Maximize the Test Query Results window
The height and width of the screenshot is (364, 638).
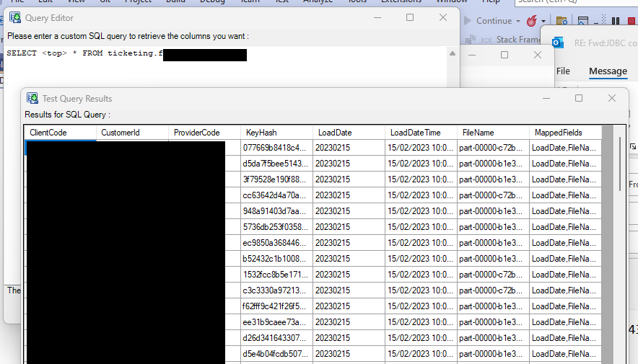pos(579,98)
